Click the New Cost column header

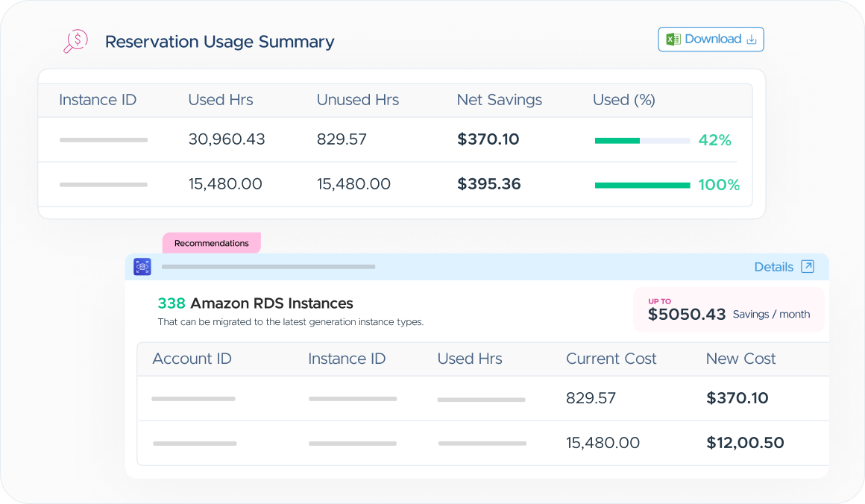point(741,359)
